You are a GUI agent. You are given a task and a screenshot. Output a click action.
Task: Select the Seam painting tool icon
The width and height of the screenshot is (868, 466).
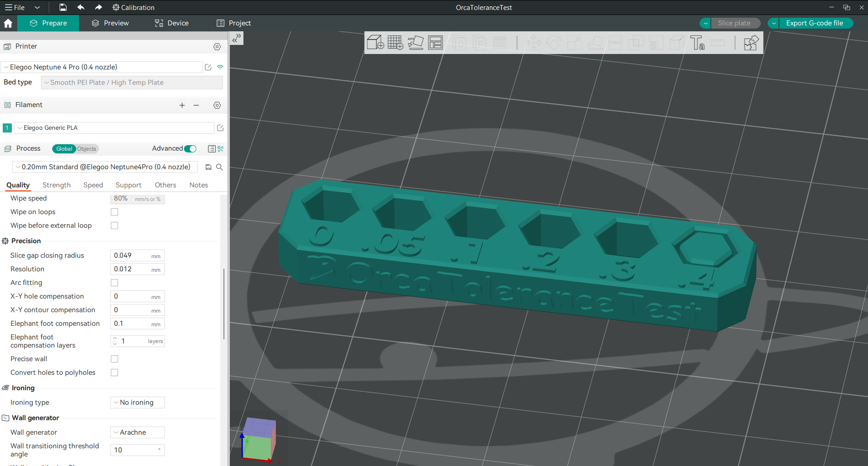(677, 43)
